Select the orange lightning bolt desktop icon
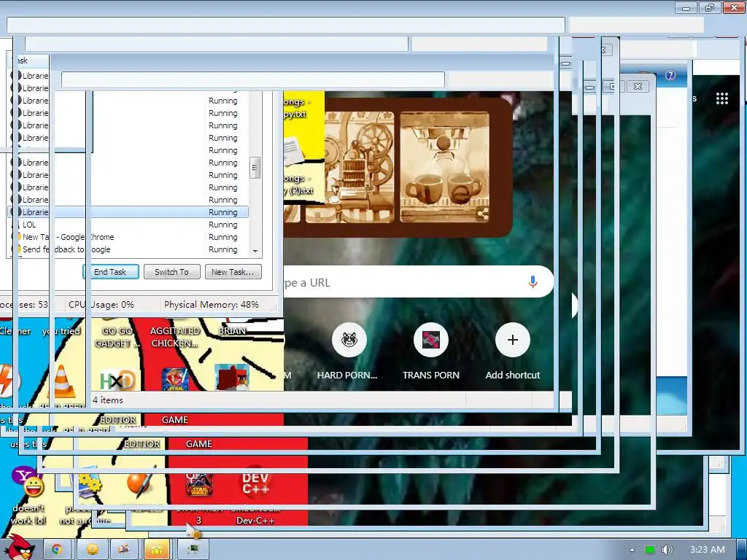The height and width of the screenshot is (560, 747). (7, 381)
